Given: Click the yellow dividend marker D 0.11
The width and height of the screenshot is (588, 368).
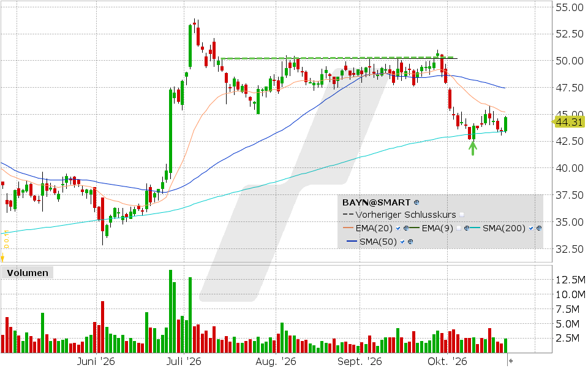Looking at the screenshot, I should click(6, 239).
